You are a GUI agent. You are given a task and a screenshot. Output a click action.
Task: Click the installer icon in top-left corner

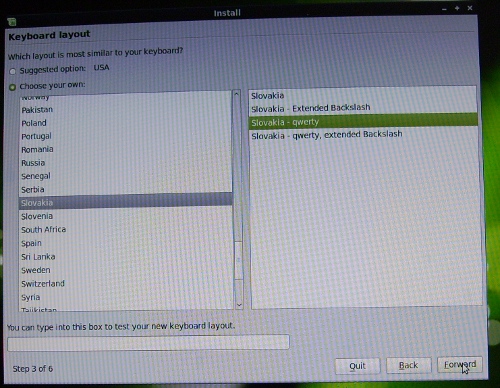point(12,22)
